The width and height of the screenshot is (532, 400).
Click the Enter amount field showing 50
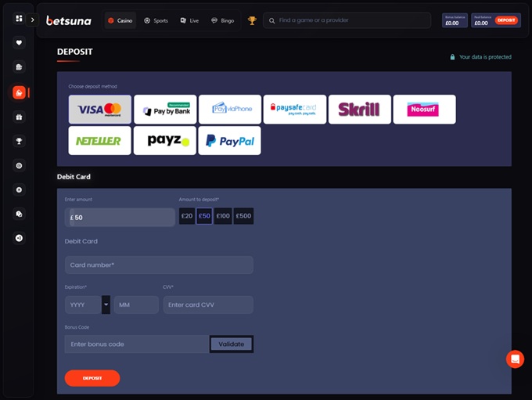click(x=120, y=218)
